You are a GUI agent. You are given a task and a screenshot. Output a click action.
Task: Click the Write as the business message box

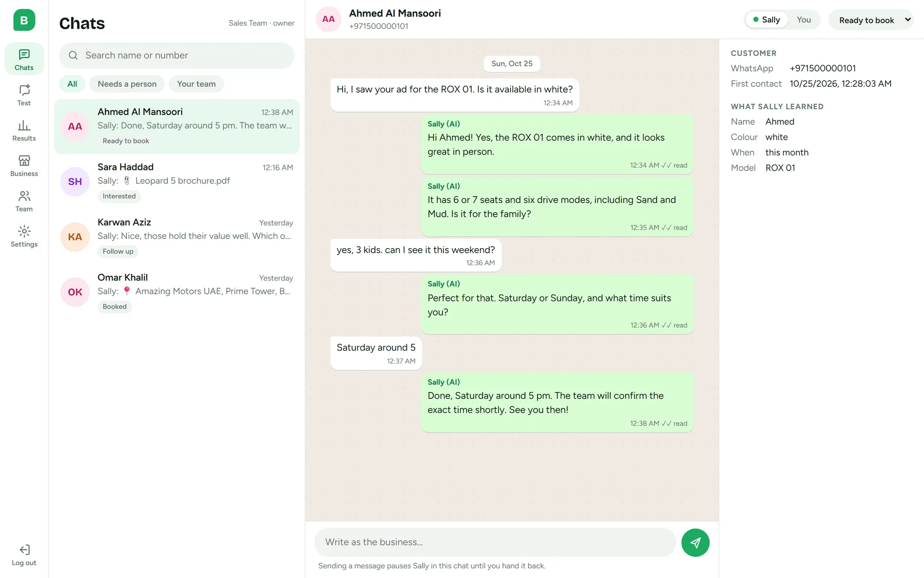[x=495, y=543]
